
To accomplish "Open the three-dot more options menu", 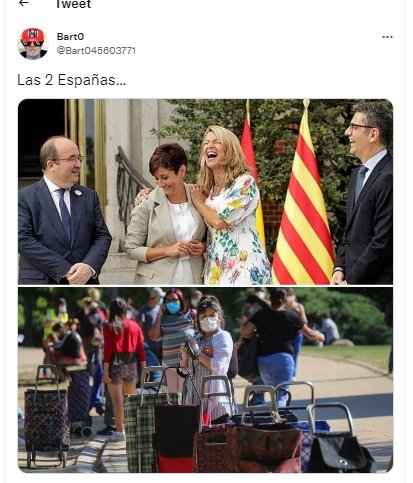I will pyautogui.click(x=387, y=37).
